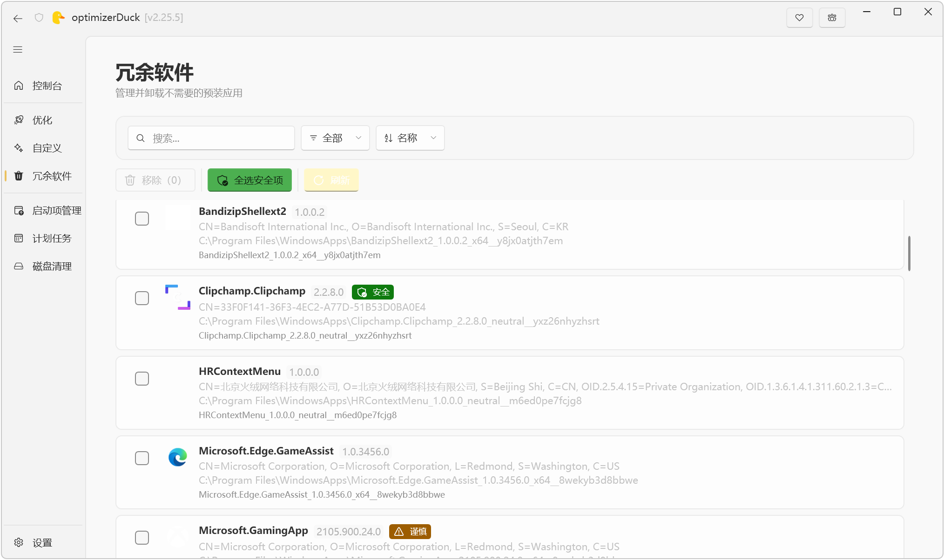Image resolution: width=944 pixels, height=560 pixels.
Task: Open 自定义 page in sidebar
Action: [43, 148]
